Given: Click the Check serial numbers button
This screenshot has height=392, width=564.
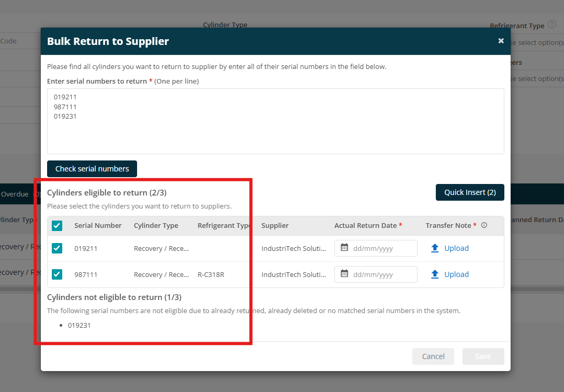Looking at the screenshot, I should (92, 169).
